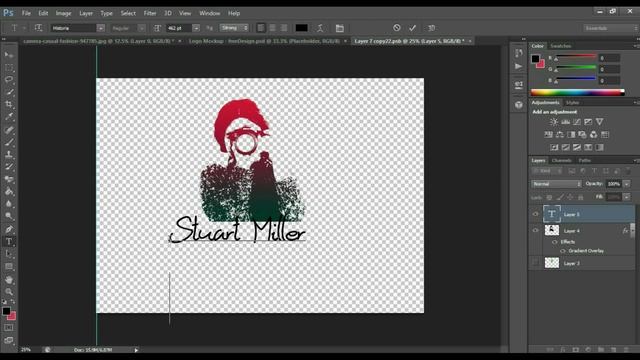Hide Layer 4 visibility eye

pos(536,230)
